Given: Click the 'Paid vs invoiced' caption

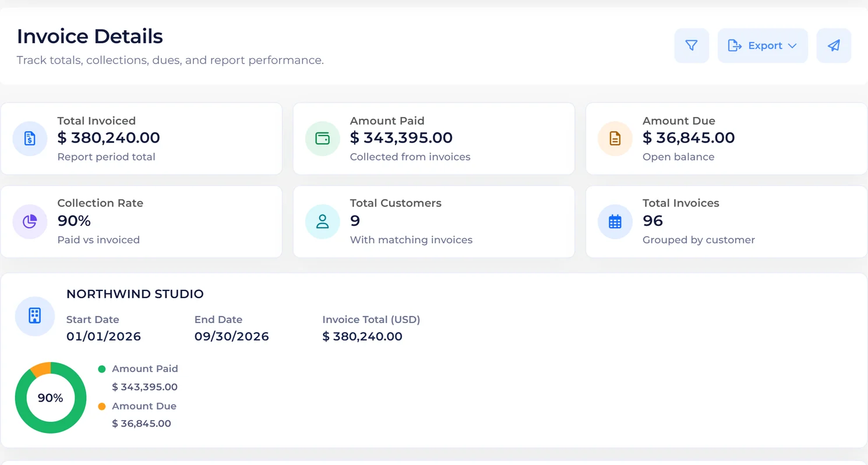Looking at the screenshot, I should [98, 240].
